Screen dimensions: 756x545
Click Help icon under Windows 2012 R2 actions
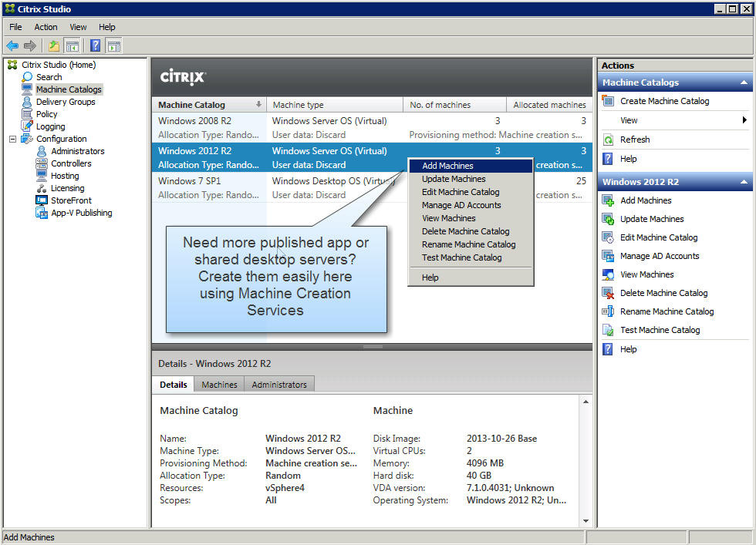point(608,349)
